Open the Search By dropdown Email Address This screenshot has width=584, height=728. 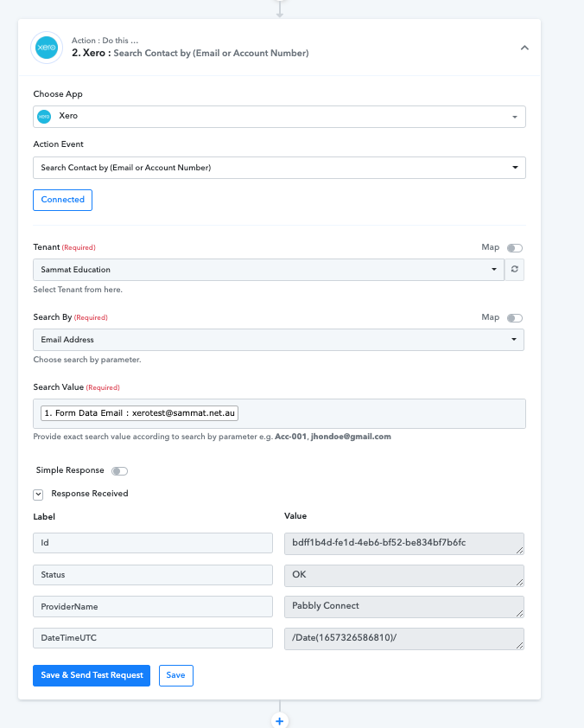point(278,340)
